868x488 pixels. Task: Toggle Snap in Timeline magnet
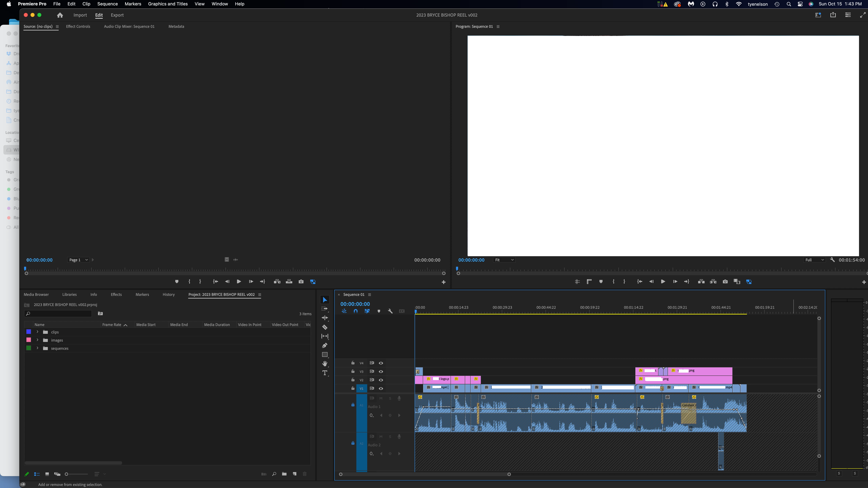[x=356, y=311]
